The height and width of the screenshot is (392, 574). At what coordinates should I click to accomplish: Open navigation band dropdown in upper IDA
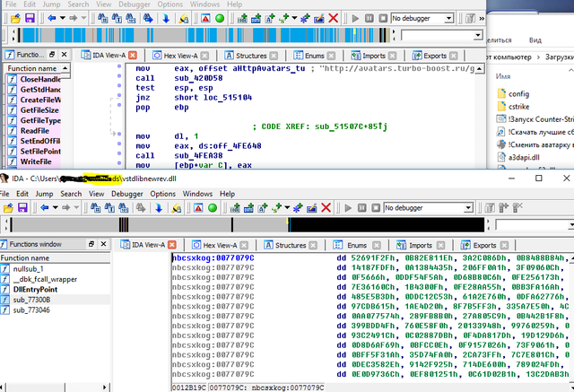click(x=478, y=36)
